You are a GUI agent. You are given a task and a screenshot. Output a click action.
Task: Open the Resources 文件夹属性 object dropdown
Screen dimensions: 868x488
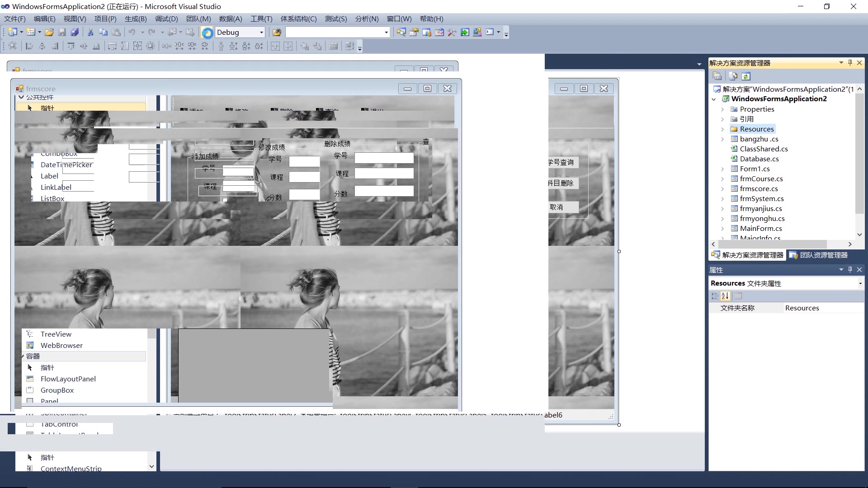[x=860, y=283]
